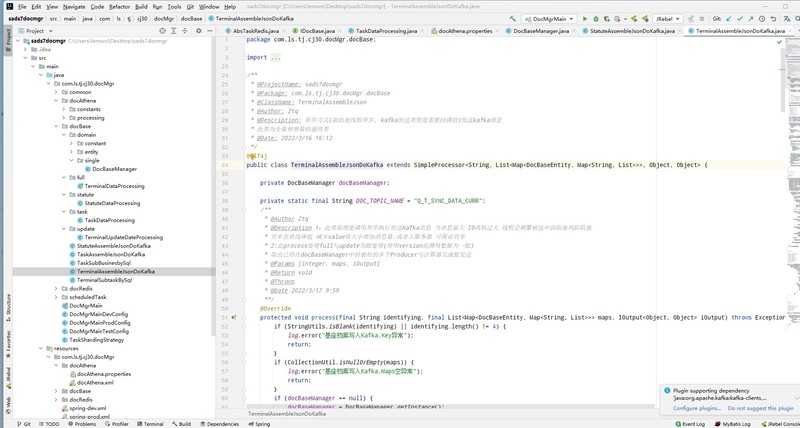Select TaskShardingStrategy class in tree
Screen dimensions: 800x428
[92, 340]
